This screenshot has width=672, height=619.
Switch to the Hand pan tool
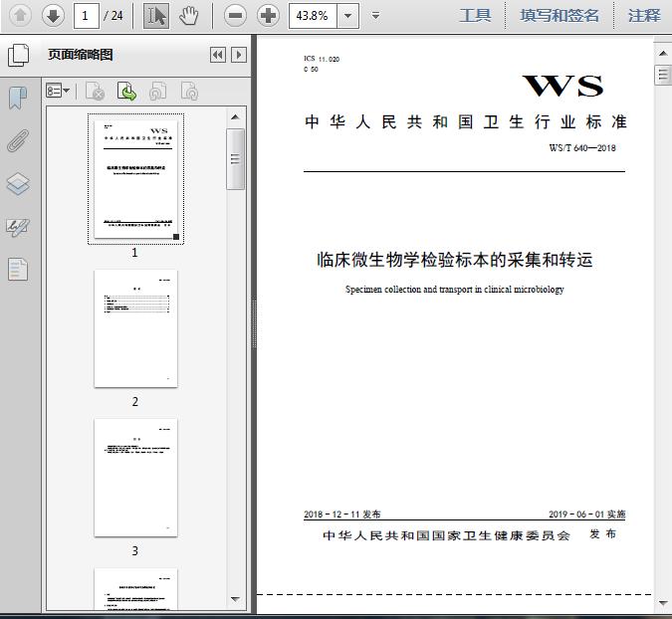188,16
